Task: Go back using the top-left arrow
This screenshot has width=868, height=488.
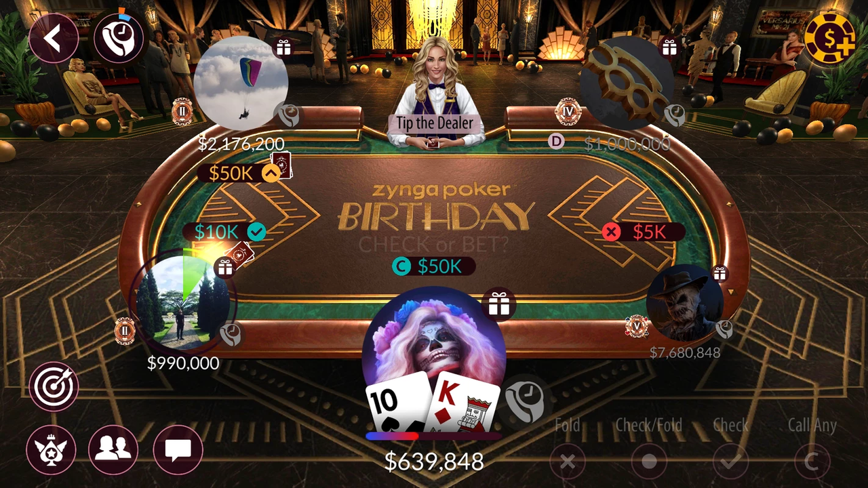Action: click(x=54, y=38)
